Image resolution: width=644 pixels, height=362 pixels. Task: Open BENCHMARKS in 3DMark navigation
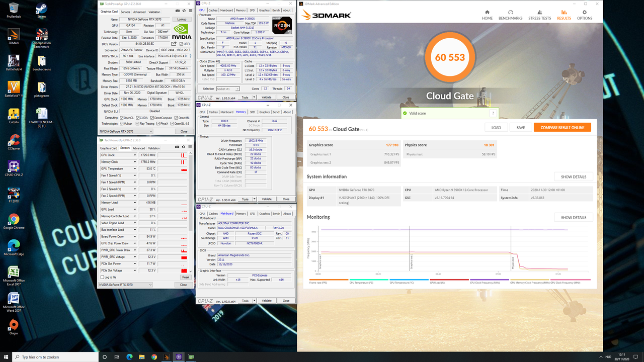pyautogui.click(x=510, y=15)
